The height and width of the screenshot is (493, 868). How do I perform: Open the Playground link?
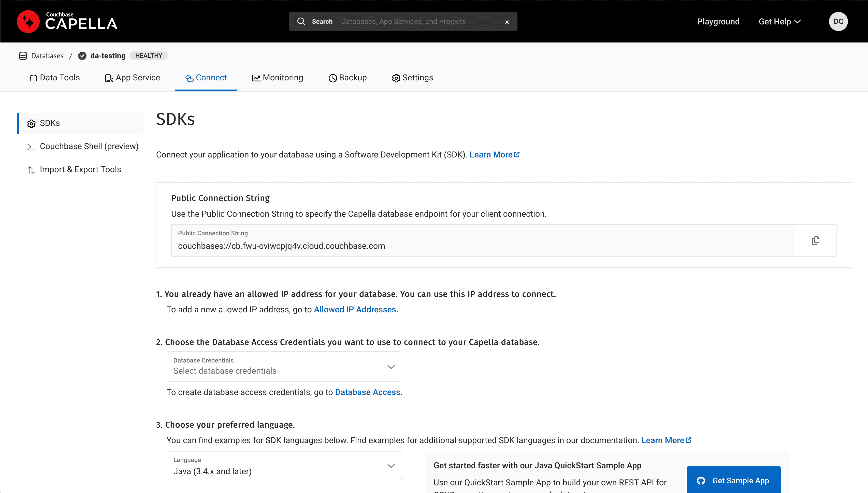(718, 21)
